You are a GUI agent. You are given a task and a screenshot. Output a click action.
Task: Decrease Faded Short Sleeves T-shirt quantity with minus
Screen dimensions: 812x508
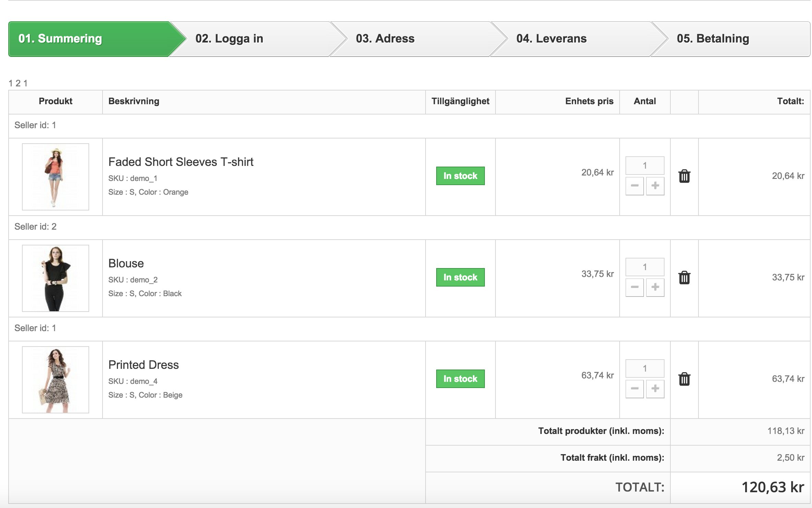click(634, 186)
